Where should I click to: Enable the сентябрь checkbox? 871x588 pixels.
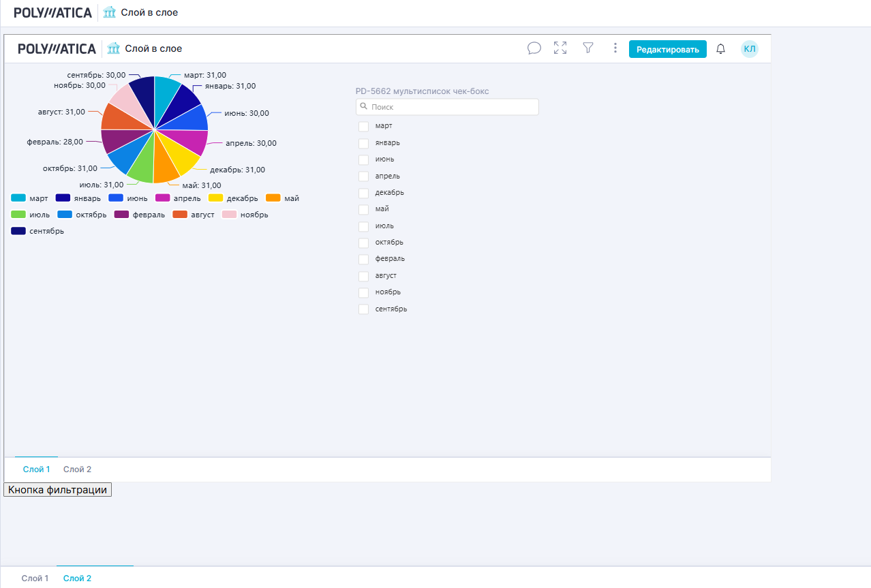(x=364, y=309)
